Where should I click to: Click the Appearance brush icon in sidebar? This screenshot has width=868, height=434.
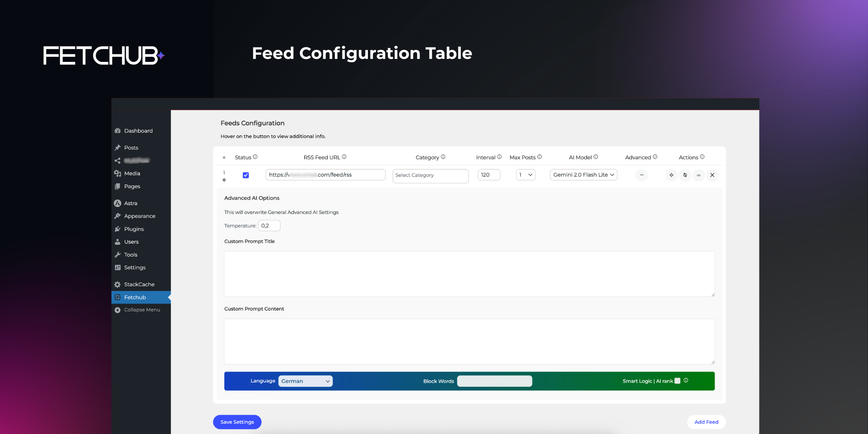[117, 216]
